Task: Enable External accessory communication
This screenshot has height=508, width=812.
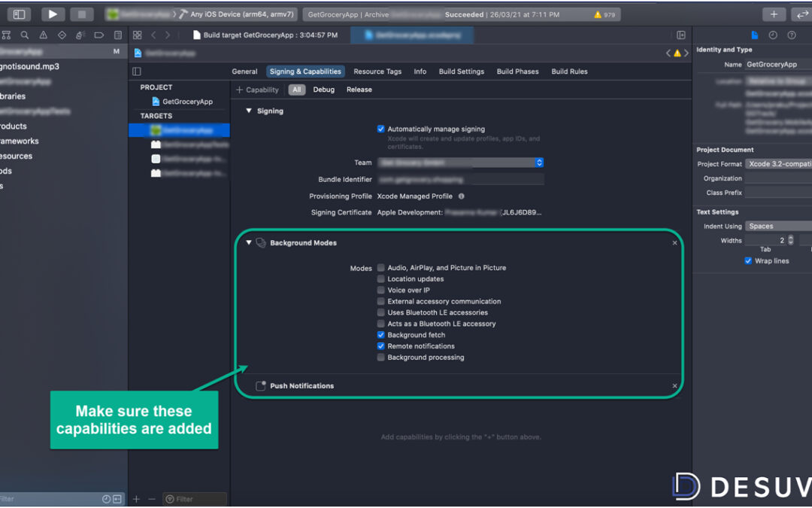Action: [380, 301]
